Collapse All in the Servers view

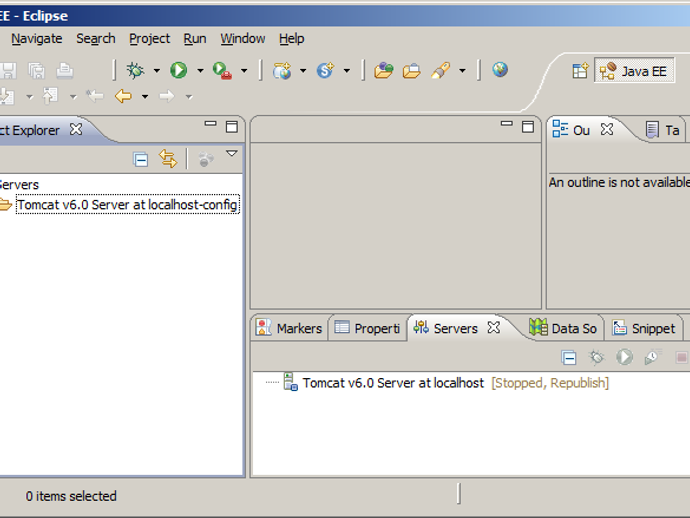point(569,358)
